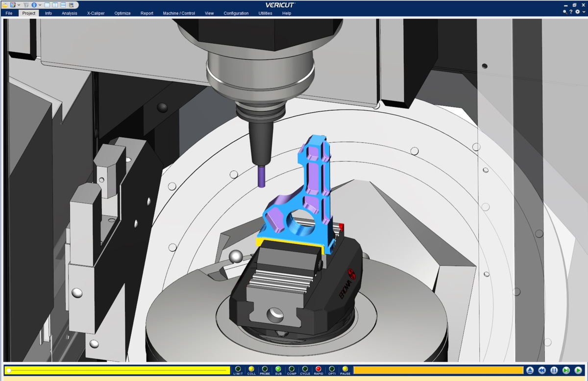This screenshot has width=588, height=381.
Task: Click the last quick-toolbar image icon
Action: 71,5
